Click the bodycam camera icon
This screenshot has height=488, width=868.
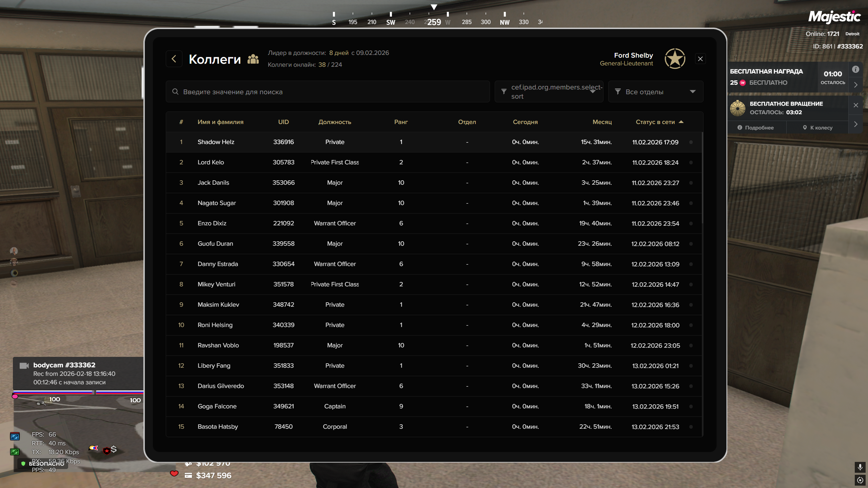24,365
